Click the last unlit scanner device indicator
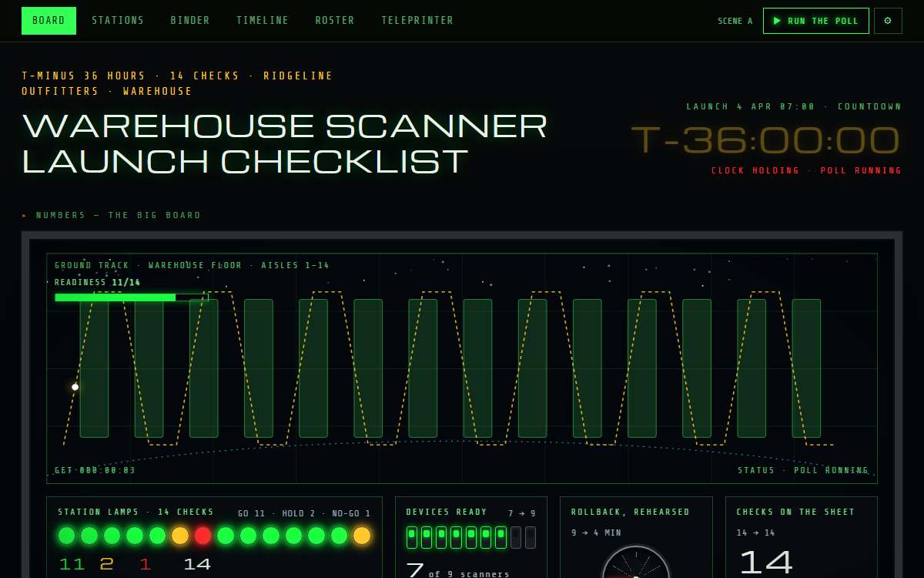The height and width of the screenshot is (578, 924). [x=531, y=537]
